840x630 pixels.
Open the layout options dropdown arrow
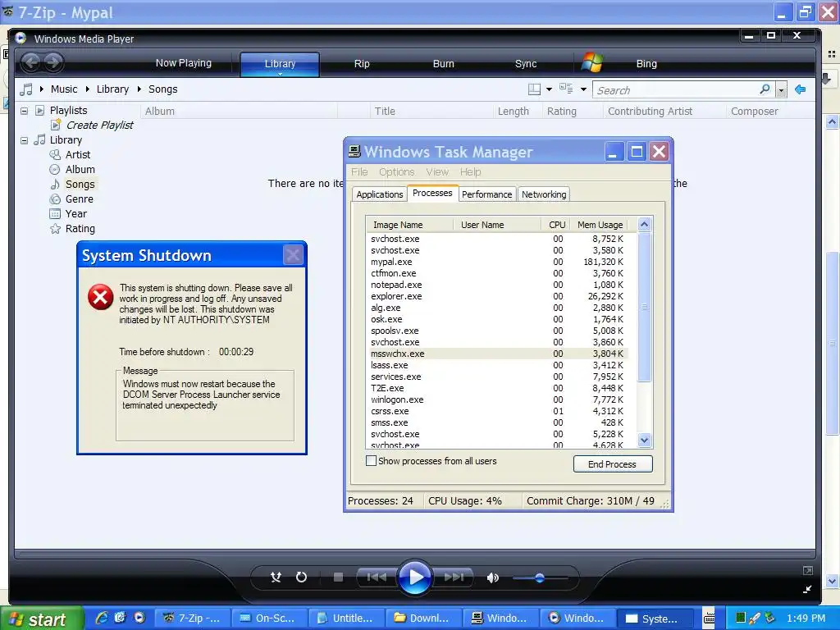pos(549,89)
